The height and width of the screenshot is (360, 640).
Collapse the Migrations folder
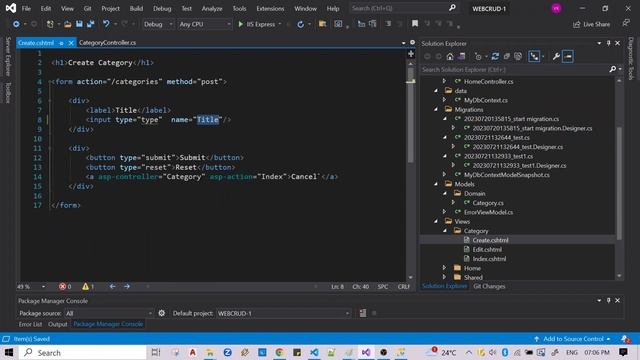[436, 109]
